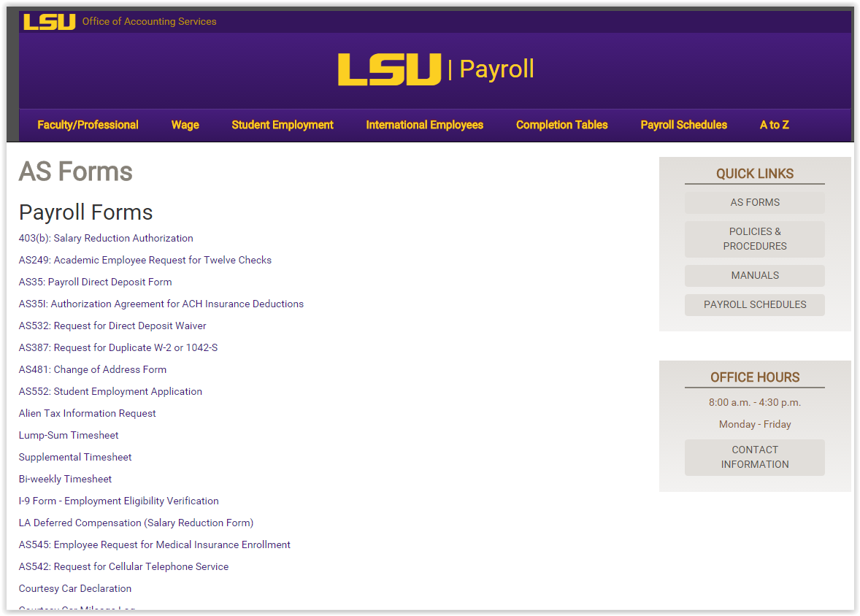Image resolution: width=860 pixels, height=616 pixels.
Task: Click the 8:00 a.m. - 4:30 p.m. text
Action: pyautogui.click(x=755, y=403)
